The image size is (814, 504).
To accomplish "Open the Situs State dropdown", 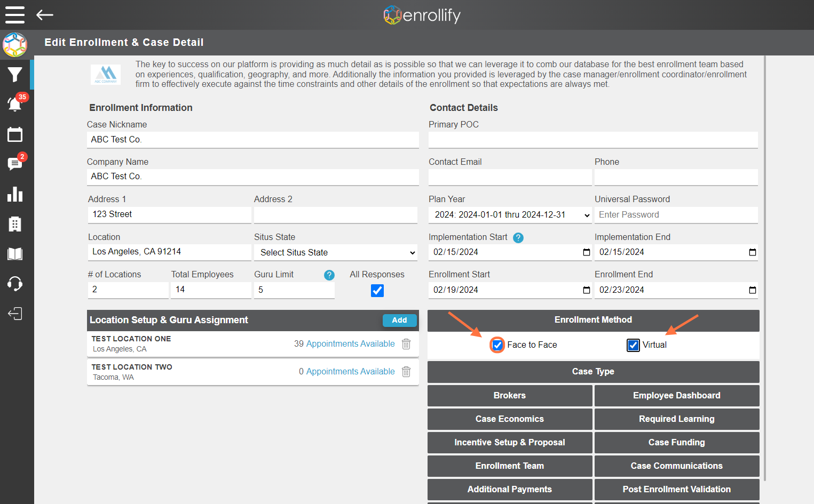I will (336, 252).
